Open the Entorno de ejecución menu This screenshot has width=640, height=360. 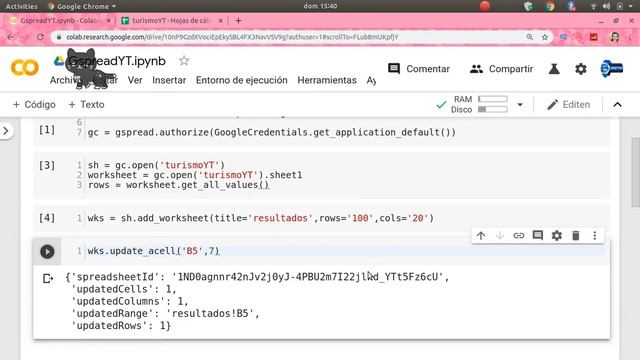click(x=242, y=80)
